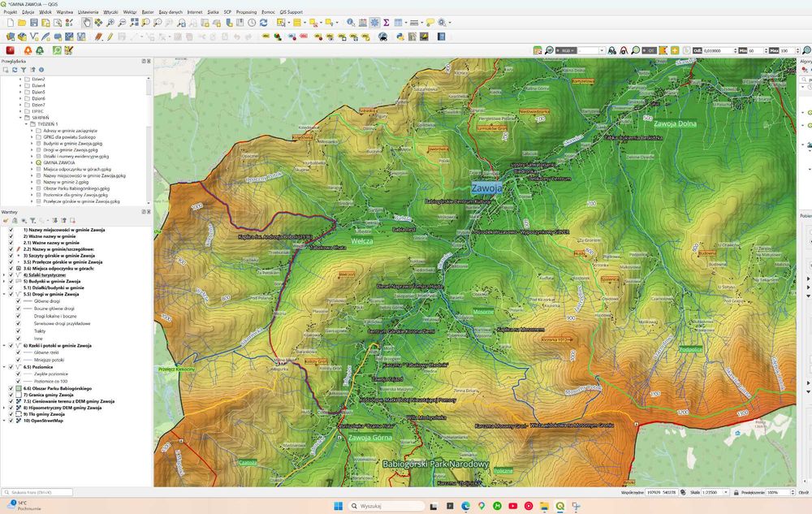Collapse 6) Rzeki i potoki w gminie Zawoja
Image resolution: width=812 pixels, height=514 pixels.
pos(4,345)
